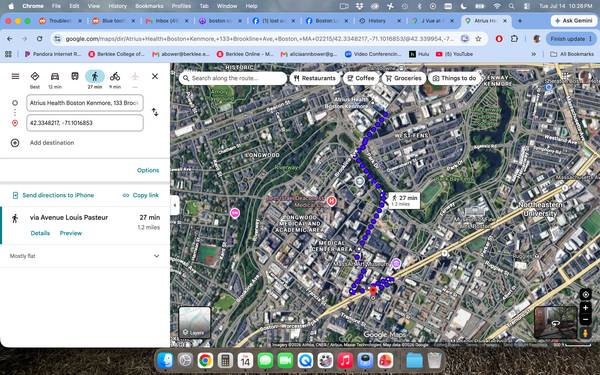Screen dimensions: 600x375
Task: Open Berklee College of Music bookmark
Action: (116, 54)
